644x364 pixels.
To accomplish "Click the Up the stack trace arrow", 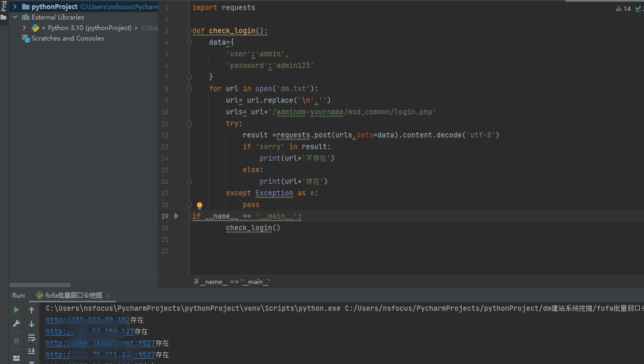I will pyautogui.click(x=32, y=310).
